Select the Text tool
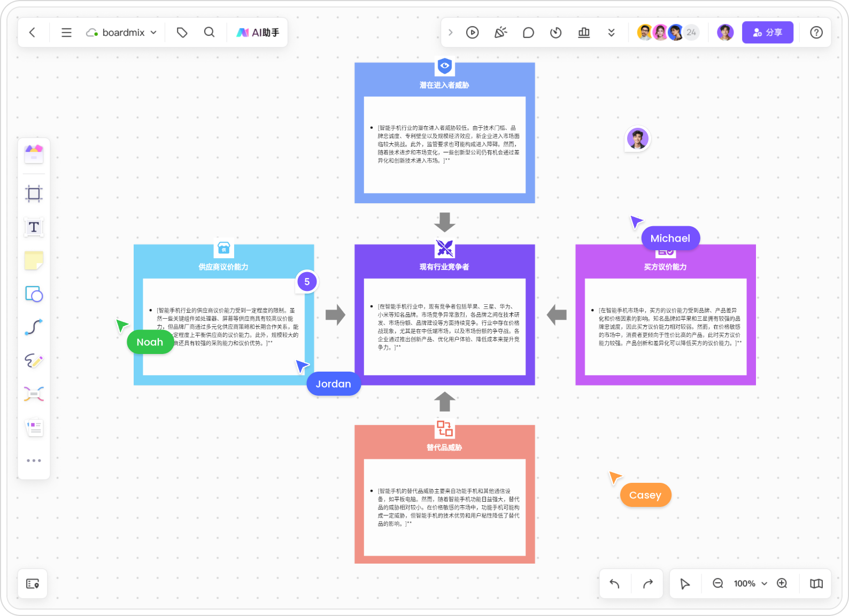The height and width of the screenshot is (616, 849). [x=34, y=227]
